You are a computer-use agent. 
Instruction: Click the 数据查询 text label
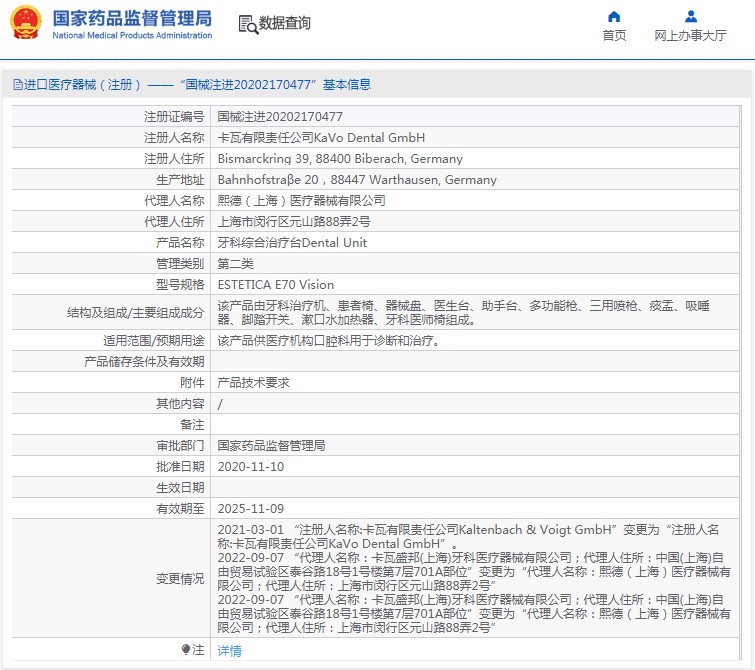285,23
